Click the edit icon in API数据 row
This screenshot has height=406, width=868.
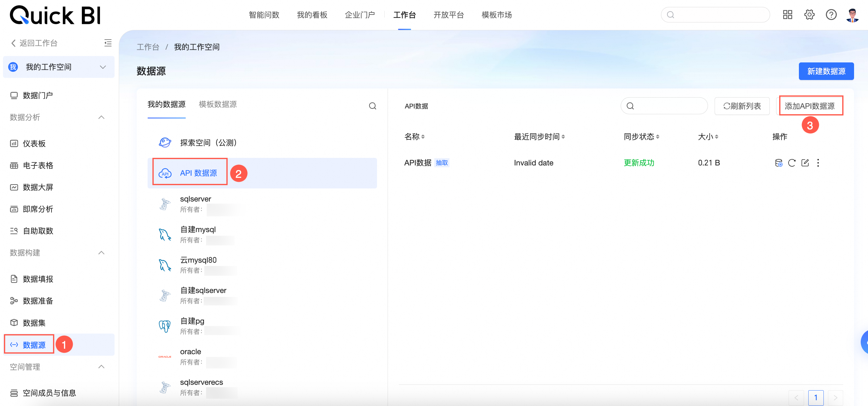805,163
